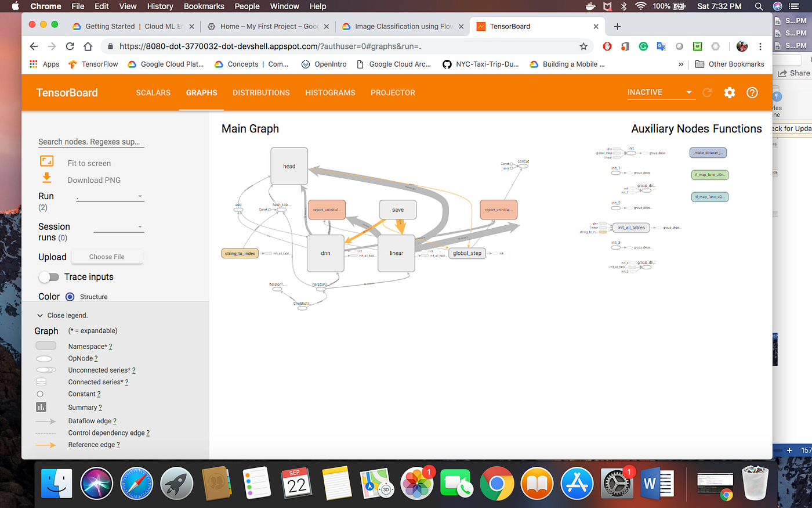The image size is (812, 508).
Task: Click the Choose File upload button
Action: tap(107, 256)
